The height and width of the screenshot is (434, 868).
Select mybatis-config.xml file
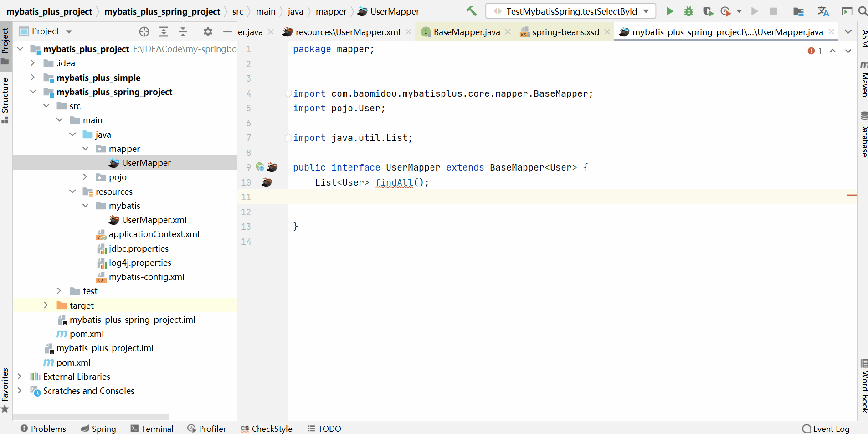pos(146,277)
